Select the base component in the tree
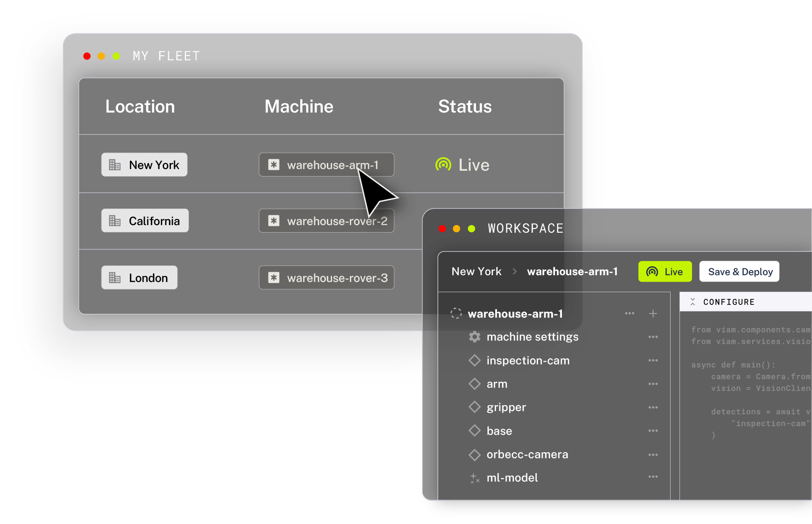This screenshot has height=524, width=812. [499, 430]
